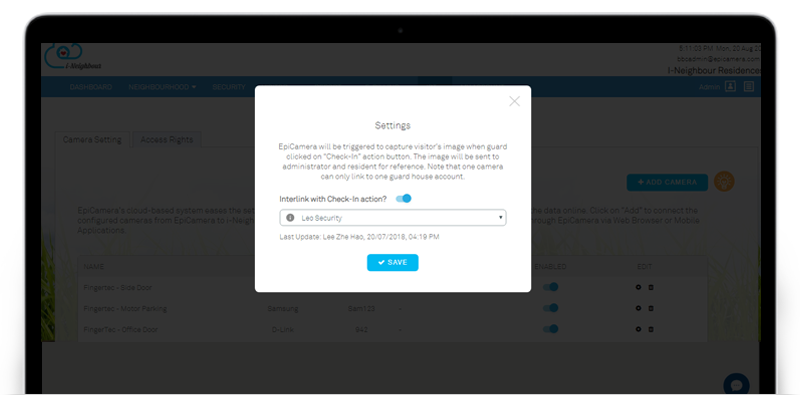
Task: Close the Settings dialog with the X
Action: tap(514, 101)
